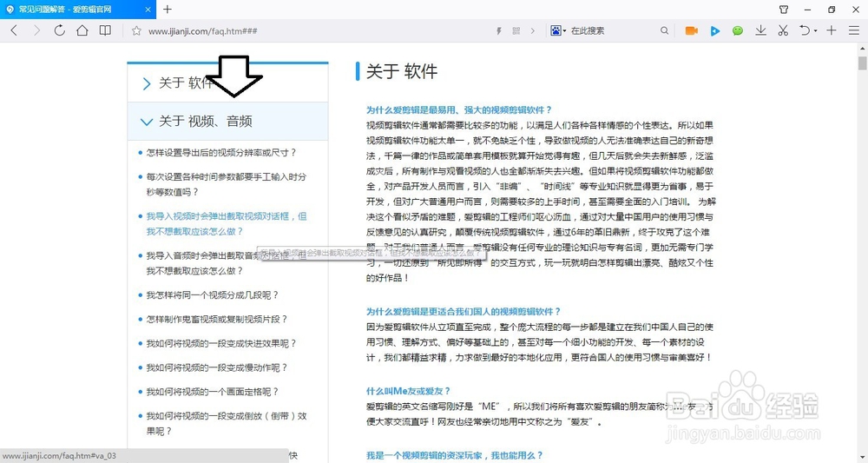Open 怎样制作鬼畜视频或复制视频片段 link
Screen dimensions: 868x463
click(x=217, y=319)
